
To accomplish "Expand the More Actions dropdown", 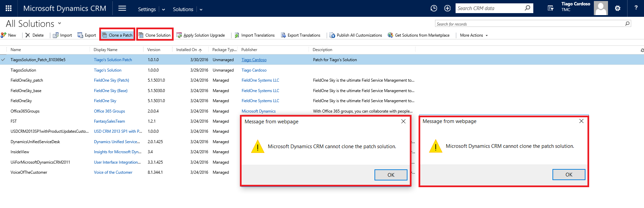I will click(x=474, y=35).
